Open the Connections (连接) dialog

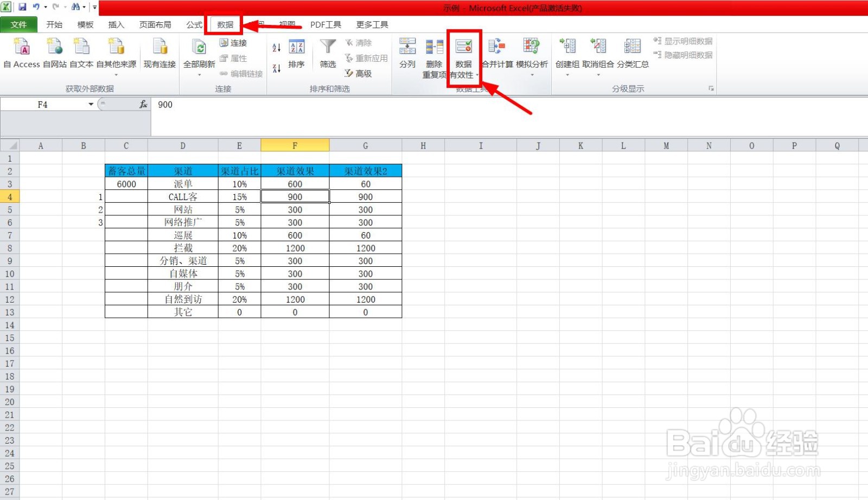[x=233, y=43]
